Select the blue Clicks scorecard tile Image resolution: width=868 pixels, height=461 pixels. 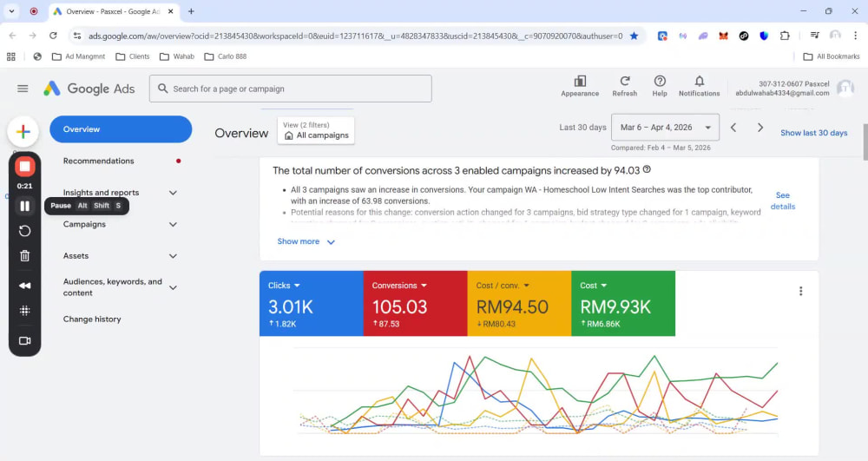[x=311, y=303]
